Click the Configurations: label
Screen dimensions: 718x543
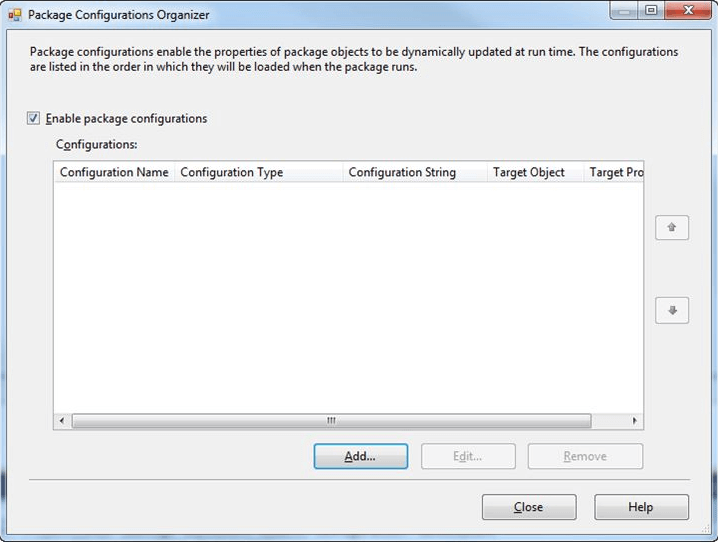point(97,145)
